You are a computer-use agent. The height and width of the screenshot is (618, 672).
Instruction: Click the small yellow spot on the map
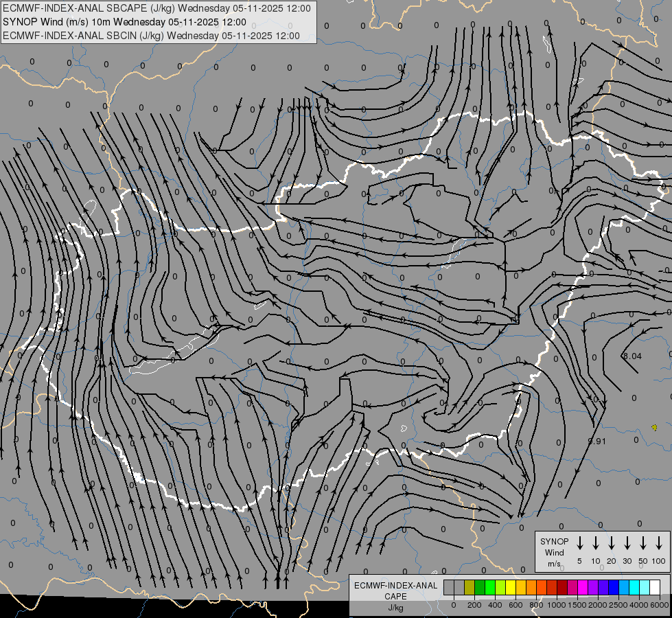[654, 428]
